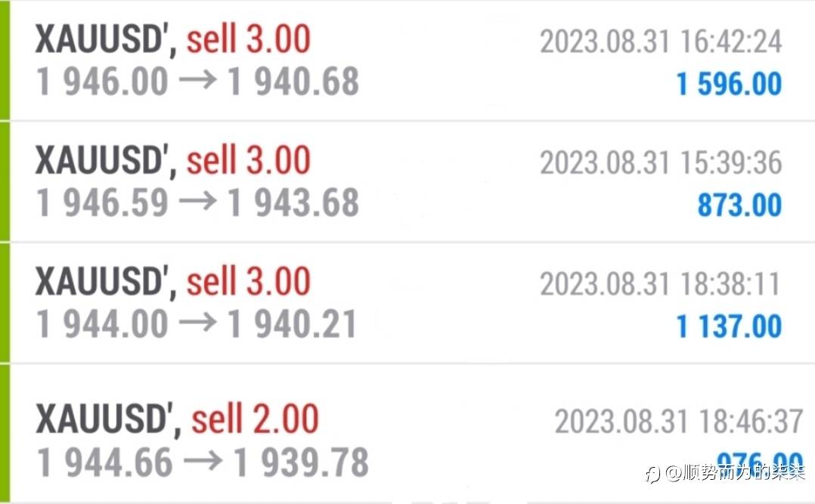Select the 2023.08.31 18:46:37 timestamp
The width and height of the screenshot is (815, 504).
tap(678, 422)
